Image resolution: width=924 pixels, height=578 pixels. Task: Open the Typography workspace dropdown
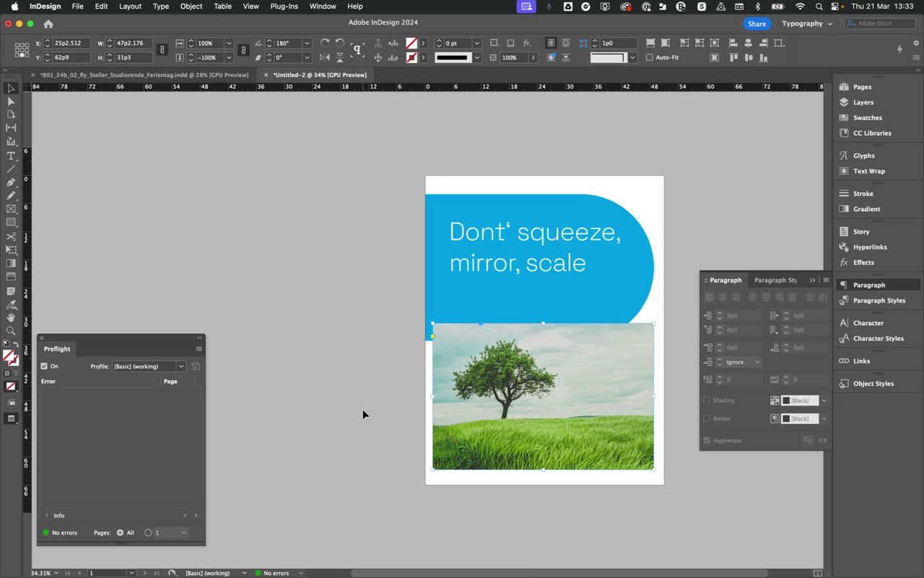click(x=806, y=24)
